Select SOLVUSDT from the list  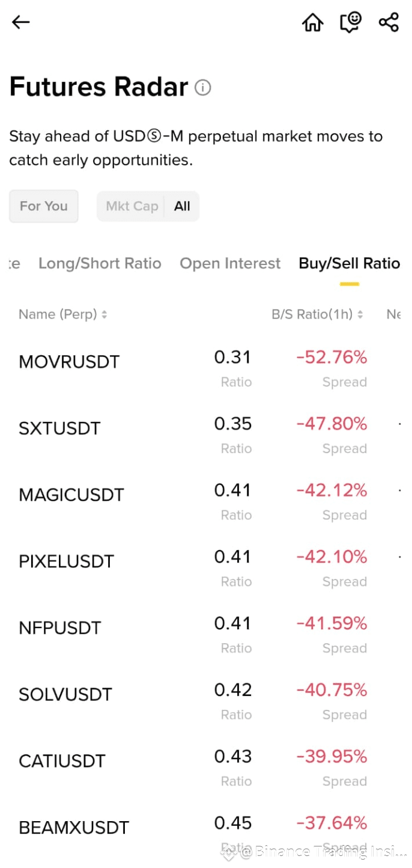(x=65, y=695)
